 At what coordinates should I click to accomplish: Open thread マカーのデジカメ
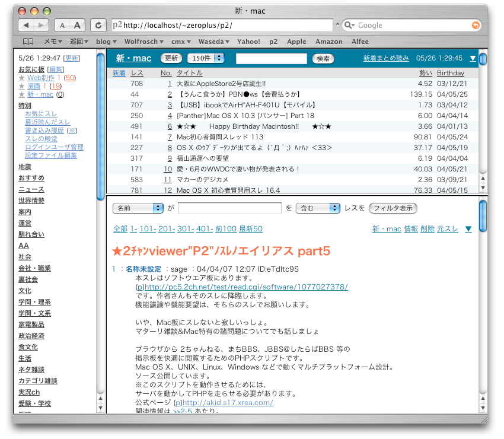pos(202,180)
